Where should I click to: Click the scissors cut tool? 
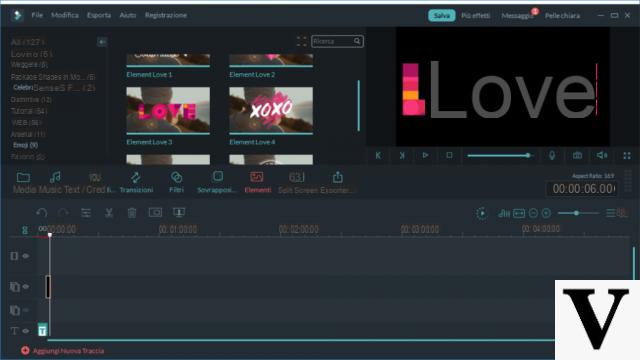[x=109, y=213]
